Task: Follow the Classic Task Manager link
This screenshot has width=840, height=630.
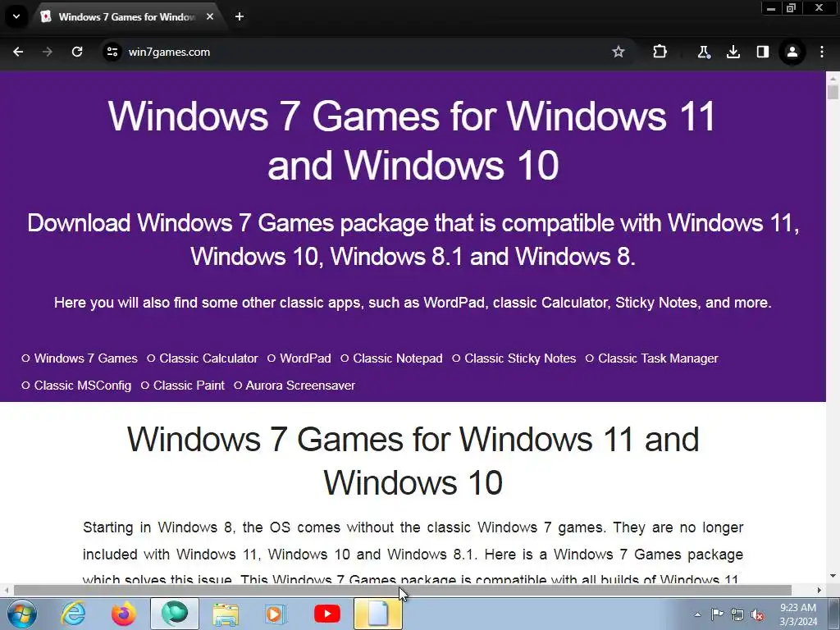Action: point(658,358)
